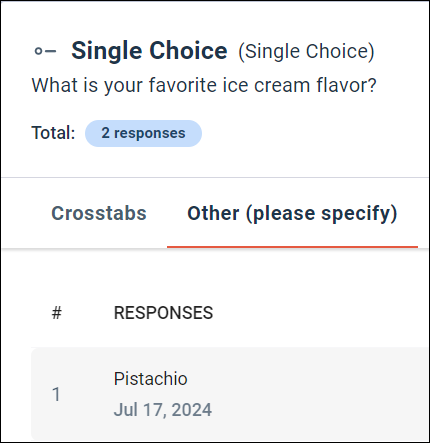Click the number 2 in the responses badge
Viewport: 430px width, 443px height.
pos(105,133)
